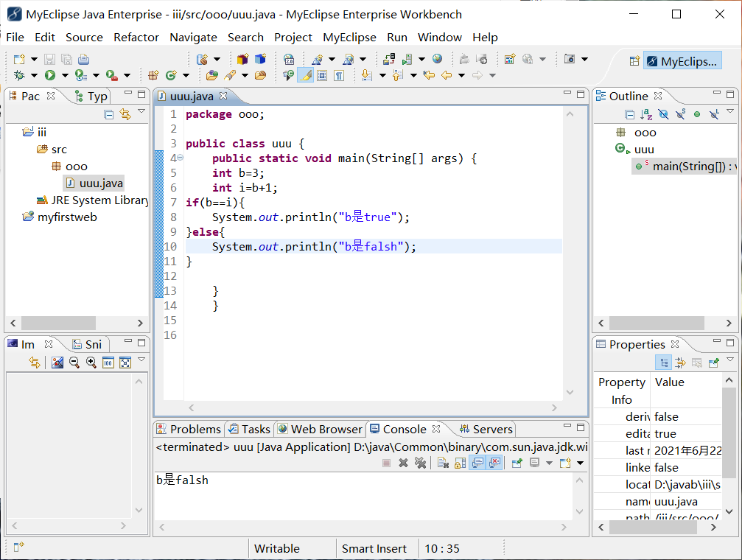
Task: Click the Next Annotation arrow icon
Action: pos(365,75)
